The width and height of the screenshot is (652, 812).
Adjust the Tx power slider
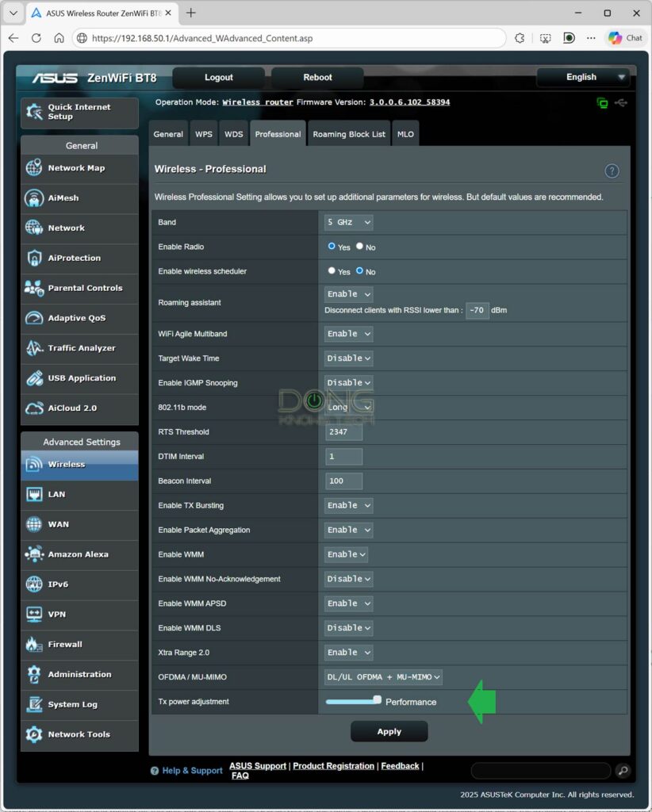click(x=376, y=699)
